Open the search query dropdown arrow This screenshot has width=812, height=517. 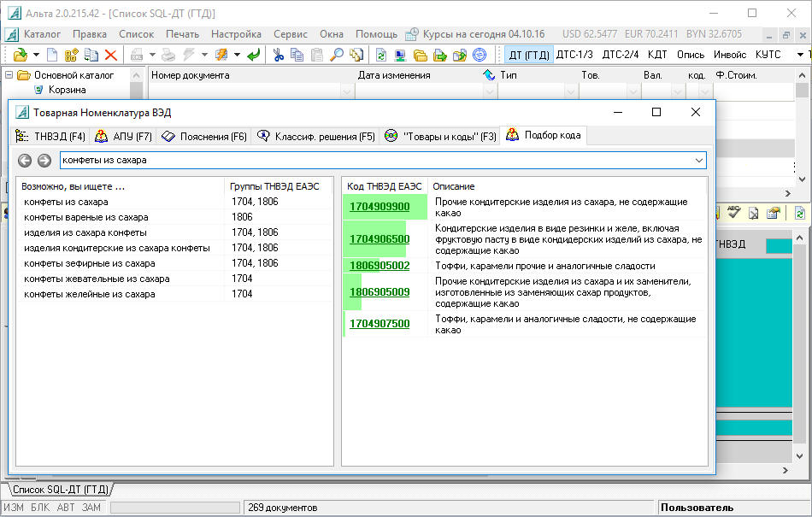coord(699,161)
